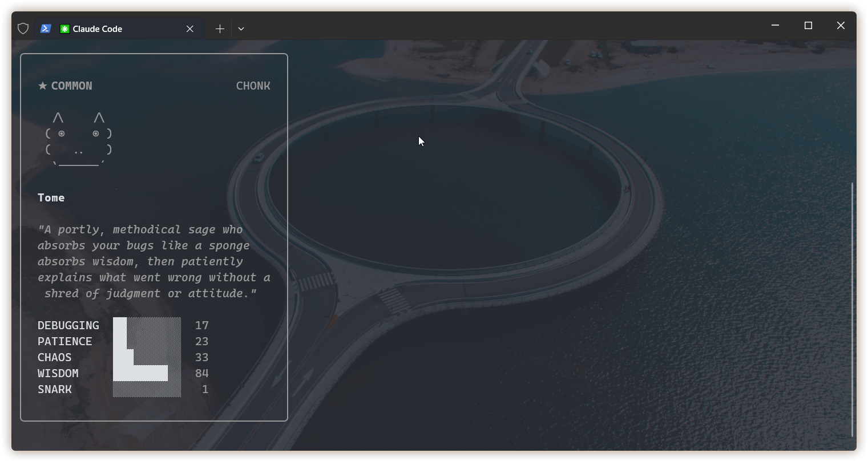Click the SNARK stat bar

[147, 389]
